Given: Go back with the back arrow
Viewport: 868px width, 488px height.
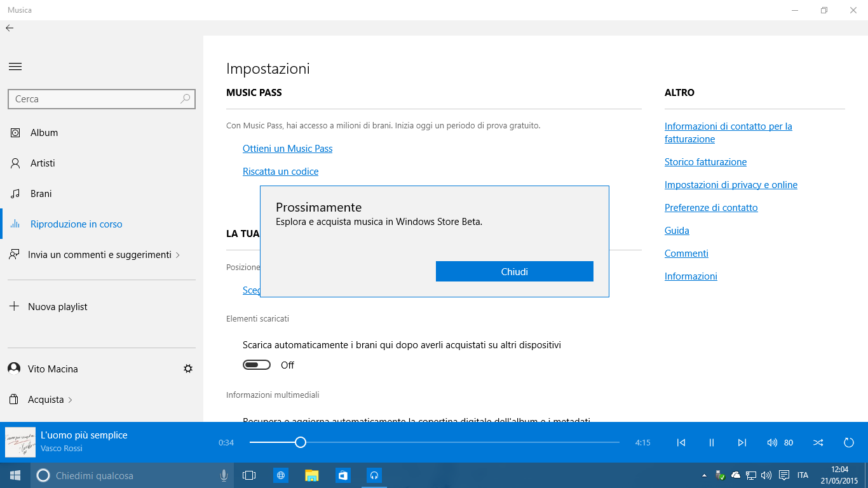Looking at the screenshot, I should tap(10, 28).
